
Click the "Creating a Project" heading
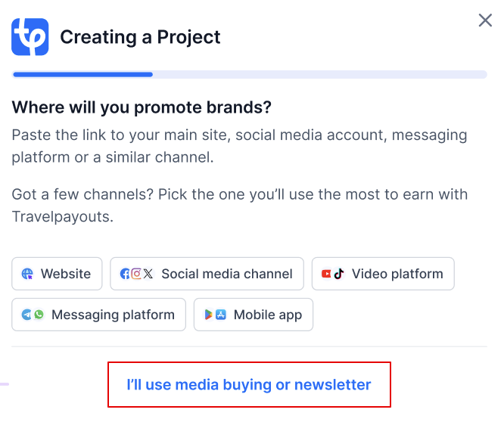[x=140, y=37]
